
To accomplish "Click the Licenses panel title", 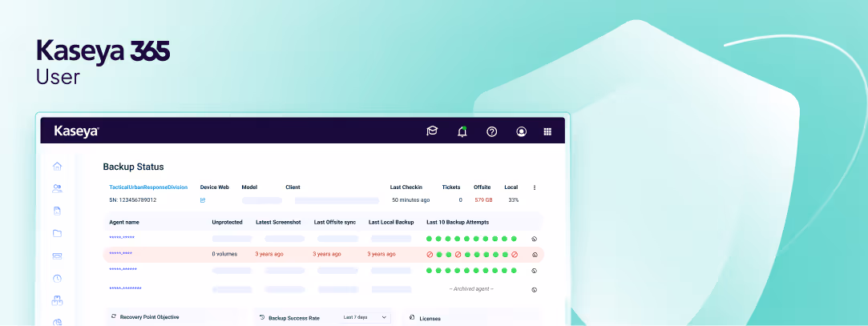I will tap(430, 319).
